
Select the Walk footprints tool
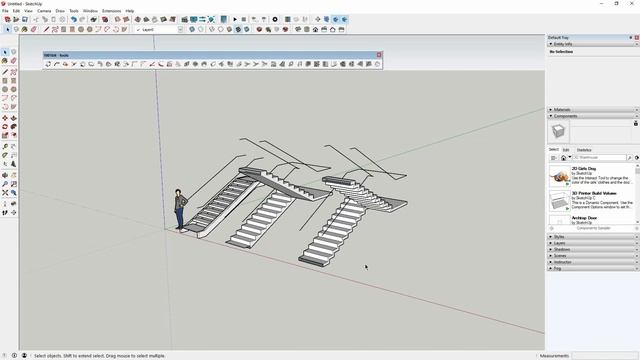point(5,213)
